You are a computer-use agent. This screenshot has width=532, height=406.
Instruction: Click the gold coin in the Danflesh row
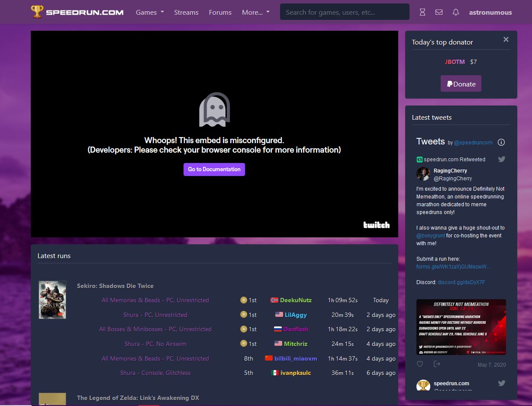(244, 329)
